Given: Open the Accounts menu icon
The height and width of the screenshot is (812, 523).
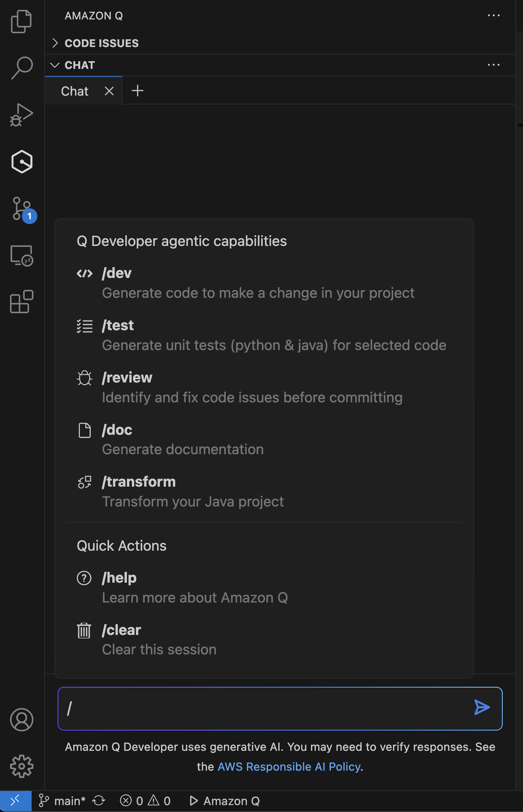Looking at the screenshot, I should [x=21, y=720].
